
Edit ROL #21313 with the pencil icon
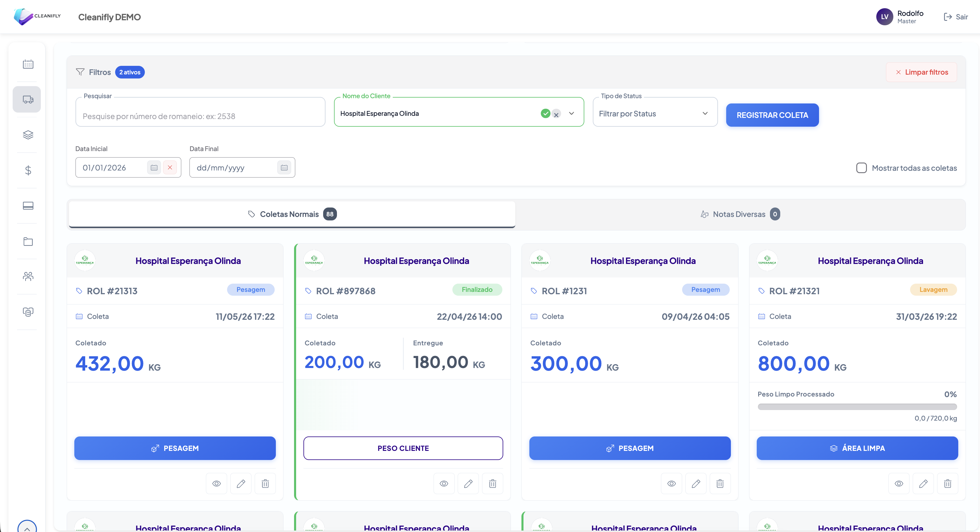[240, 483]
